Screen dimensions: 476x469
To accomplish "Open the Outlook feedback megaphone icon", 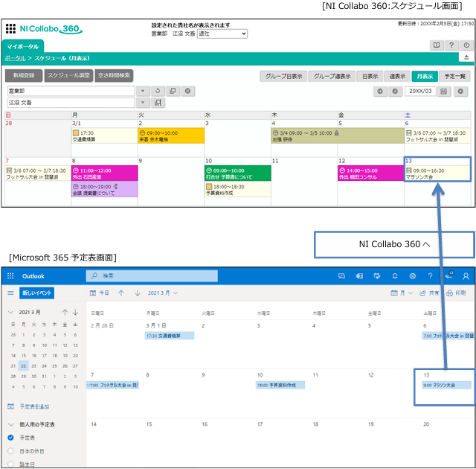I will 448,275.
